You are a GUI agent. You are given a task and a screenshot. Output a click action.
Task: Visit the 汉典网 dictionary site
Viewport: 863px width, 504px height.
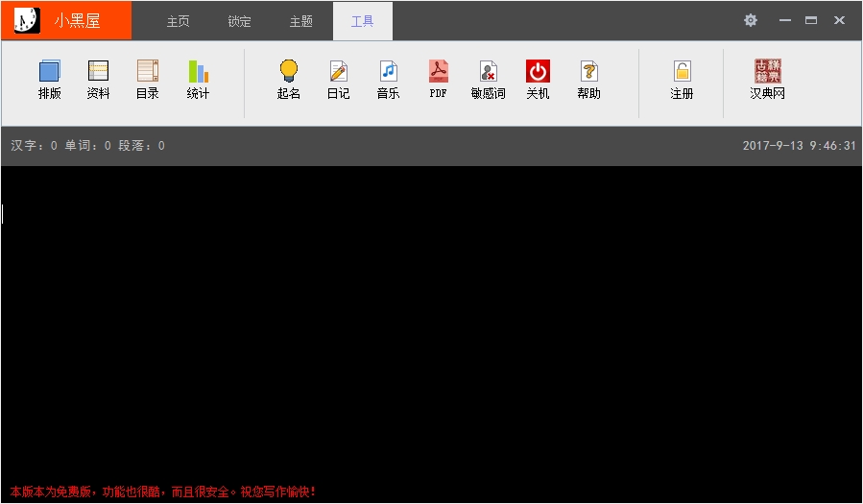767,80
